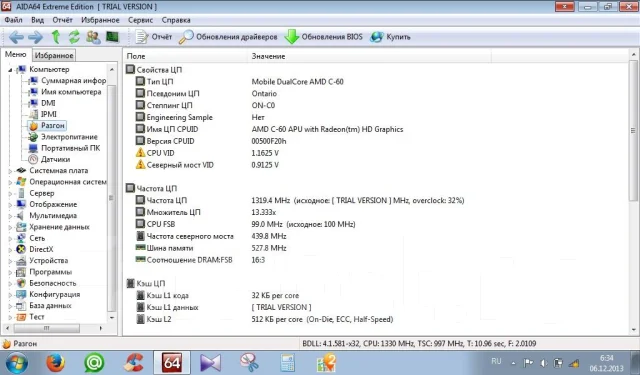Go up one level with green arrow
The image size is (640, 375).
pyautogui.click(x=56, y=37)
